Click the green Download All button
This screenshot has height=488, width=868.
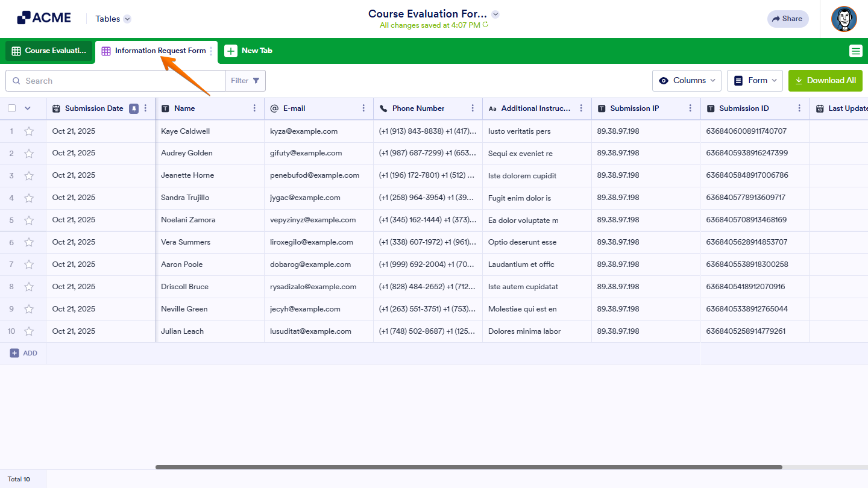[825, 80]
